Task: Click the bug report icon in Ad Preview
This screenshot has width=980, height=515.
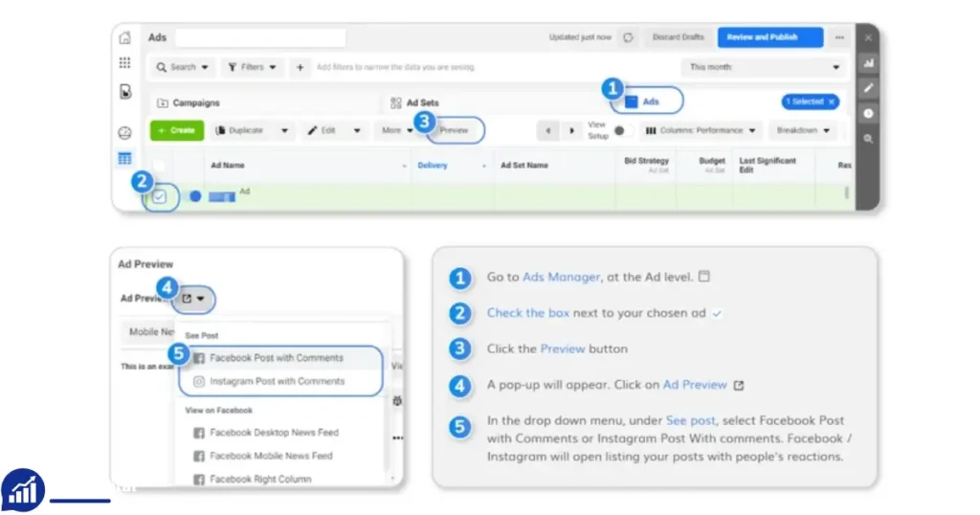Action: [397, 401]
